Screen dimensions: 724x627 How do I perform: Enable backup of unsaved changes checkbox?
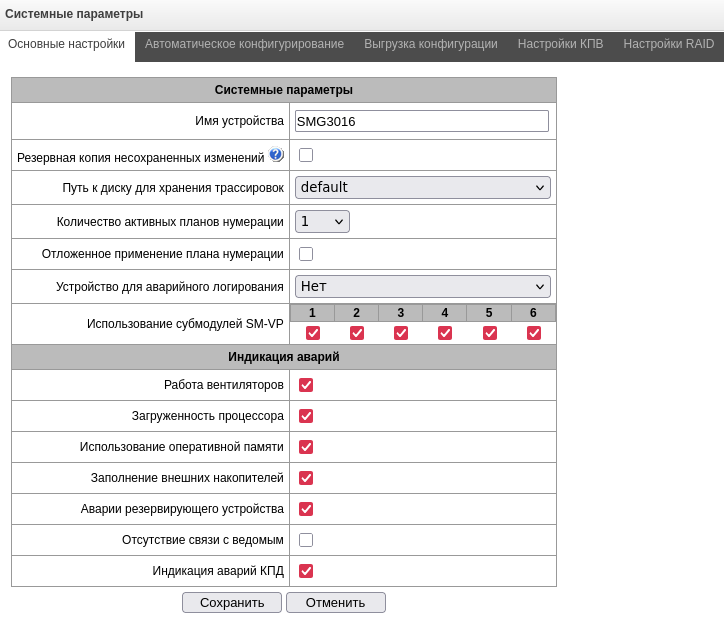click(306, 155)
